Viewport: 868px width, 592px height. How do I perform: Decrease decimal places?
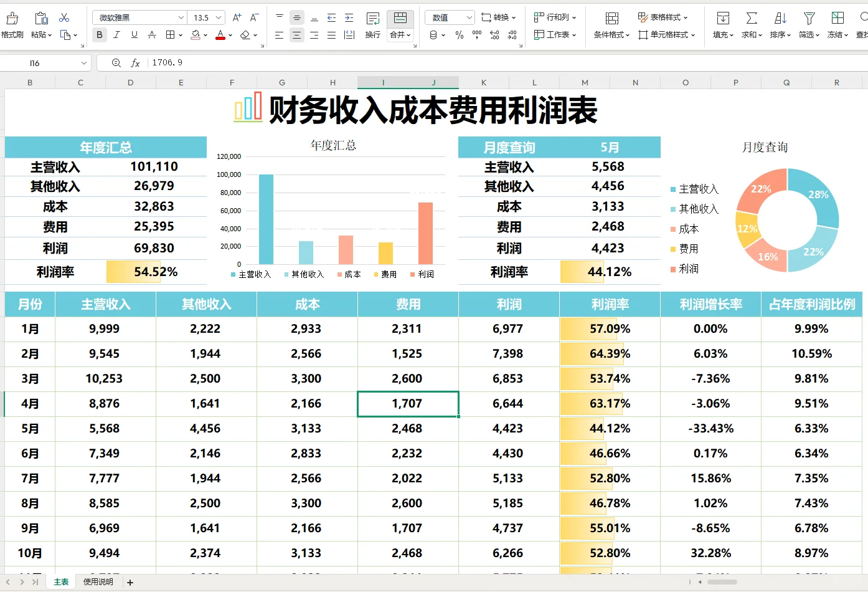click(x=512, y=35)
